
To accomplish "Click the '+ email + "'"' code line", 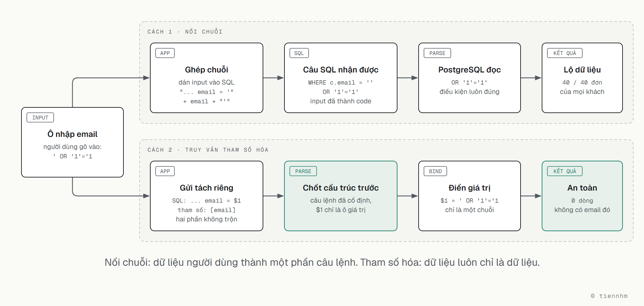I will click(207, 101).
